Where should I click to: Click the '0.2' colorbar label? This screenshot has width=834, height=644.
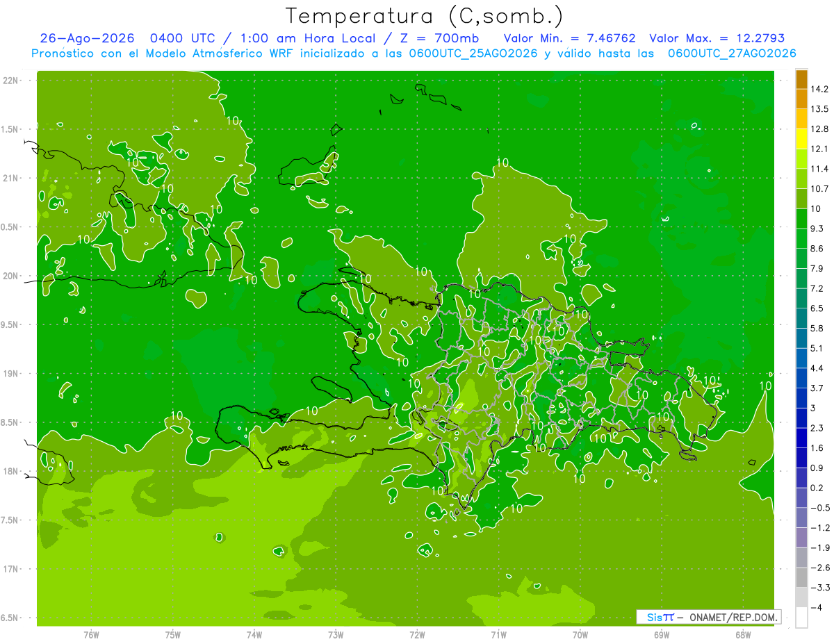(817, 488)
